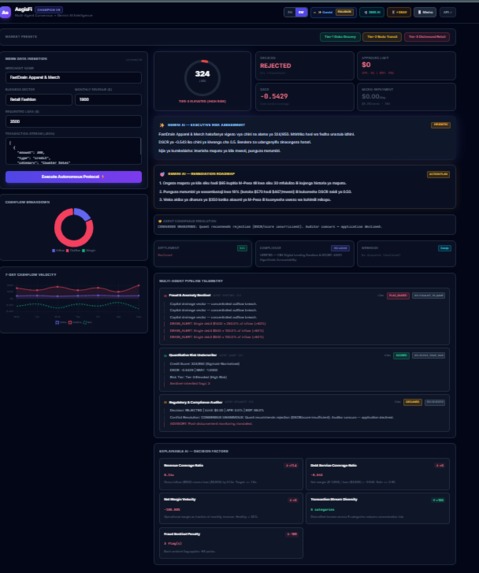
Task: Run Execute Autonomous Protocol
Action: [73, 177]
